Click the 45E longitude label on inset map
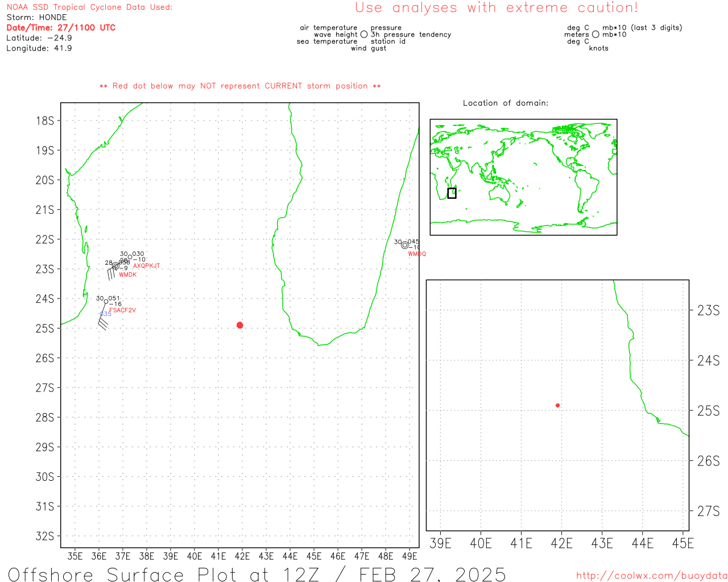Screen dimensions: 728x582 (x=683, y=543)
